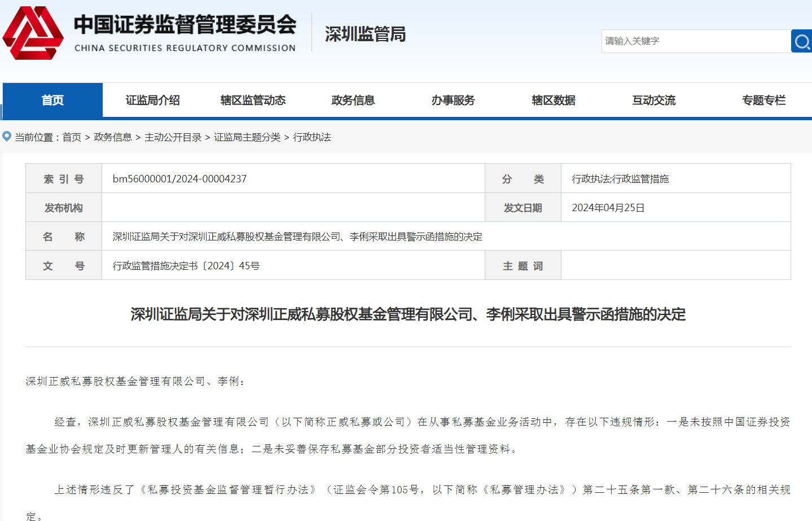Screen dimensions: 812x521
Task: Click the index number bm56000001/2024-00004237
Action: tap(179, 179)
